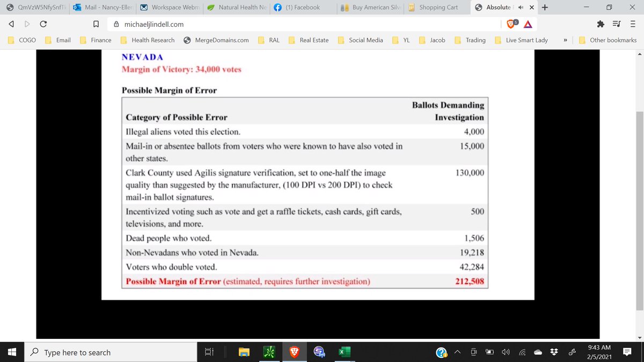Click the 212,508 total value
644x362 pixels.
click(x=470, y=282)
